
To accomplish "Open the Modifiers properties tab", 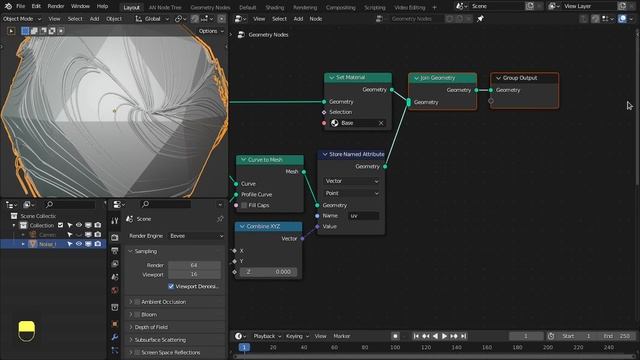I will point(115,337).
